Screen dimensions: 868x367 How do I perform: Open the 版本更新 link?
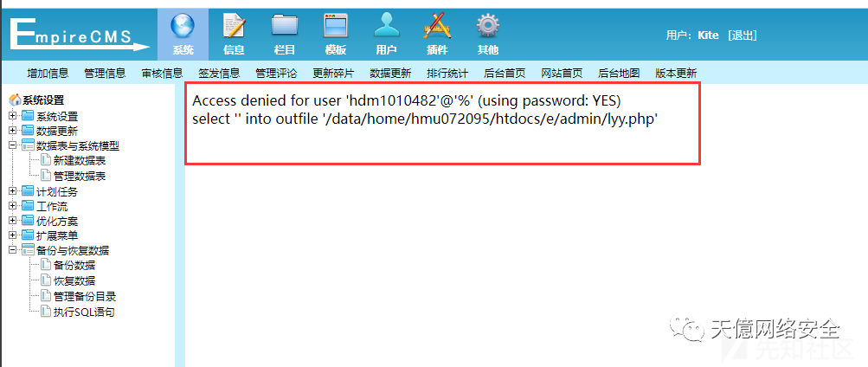676,73
